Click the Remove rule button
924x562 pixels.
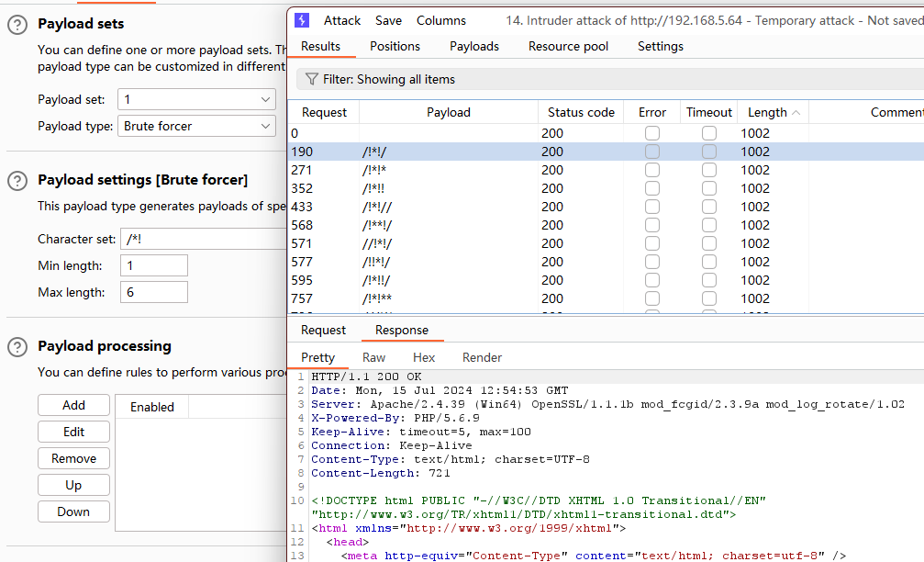[x=73, y=458]
